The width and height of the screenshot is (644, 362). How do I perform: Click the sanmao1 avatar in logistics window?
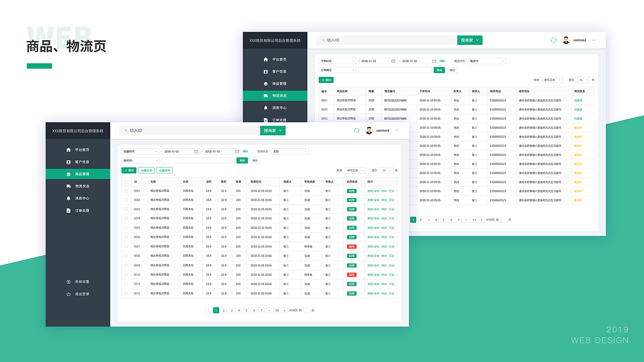(x=566, y=40)
